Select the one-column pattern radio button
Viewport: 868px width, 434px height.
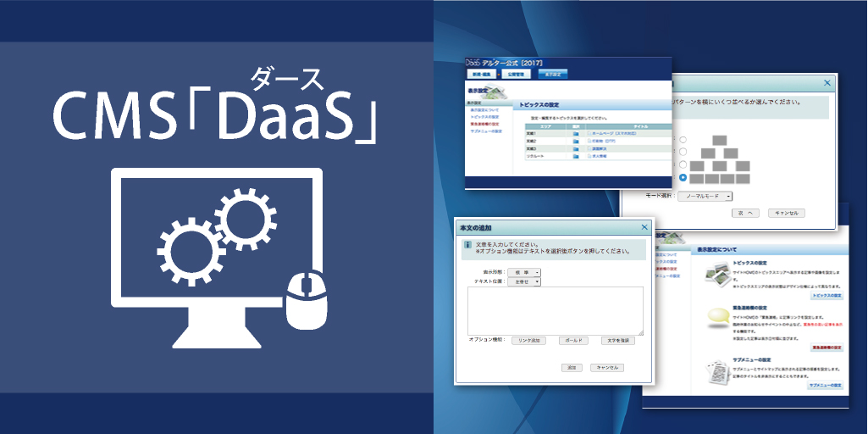[683, 140]
